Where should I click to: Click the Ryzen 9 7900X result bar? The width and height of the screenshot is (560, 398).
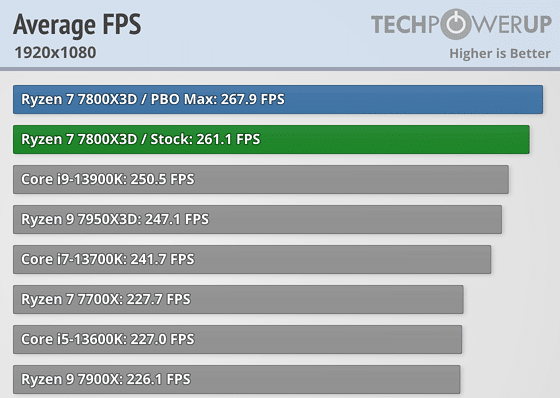(236, 379)
